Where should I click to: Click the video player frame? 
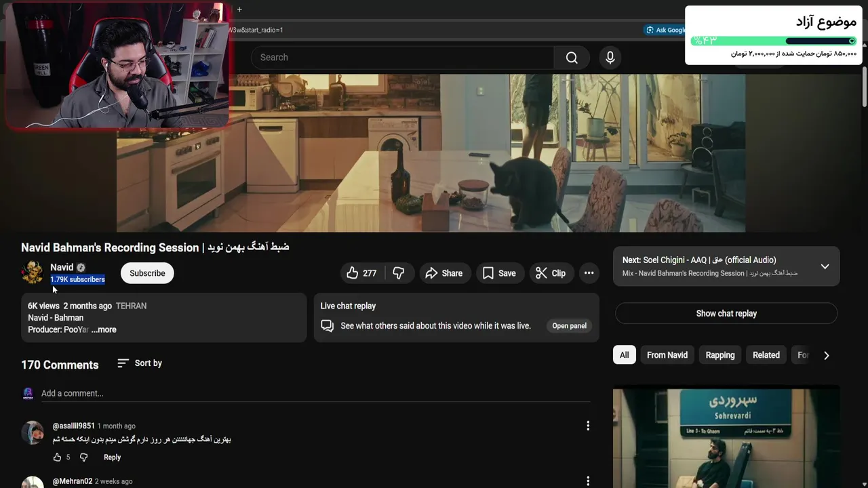[x=431, y=153]
